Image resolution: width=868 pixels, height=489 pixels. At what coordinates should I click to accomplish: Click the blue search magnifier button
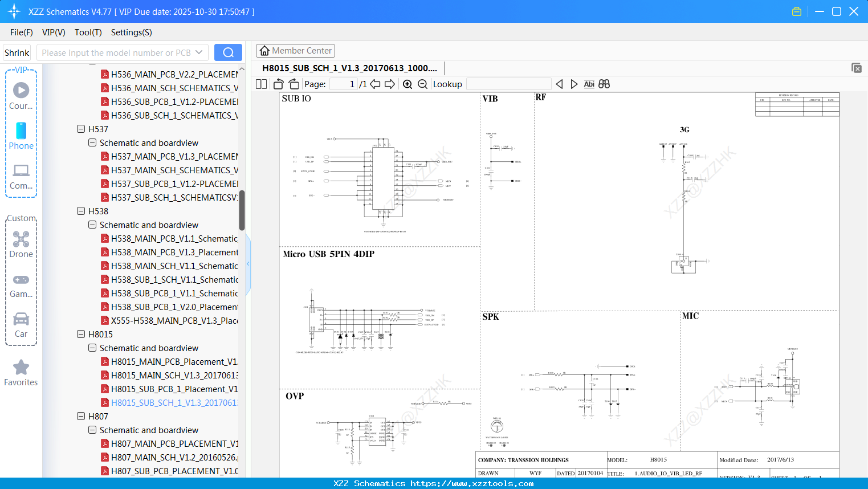[228, 52]
